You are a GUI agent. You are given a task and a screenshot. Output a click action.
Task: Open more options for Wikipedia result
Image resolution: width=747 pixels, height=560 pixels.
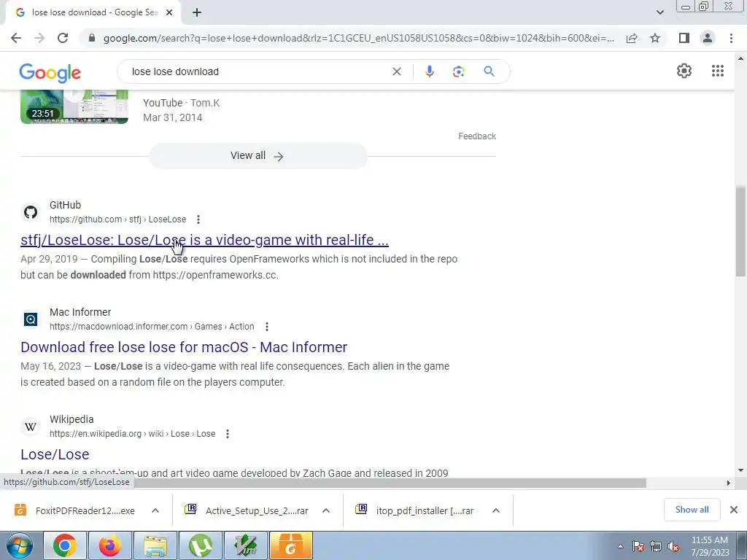pos(228,434)
